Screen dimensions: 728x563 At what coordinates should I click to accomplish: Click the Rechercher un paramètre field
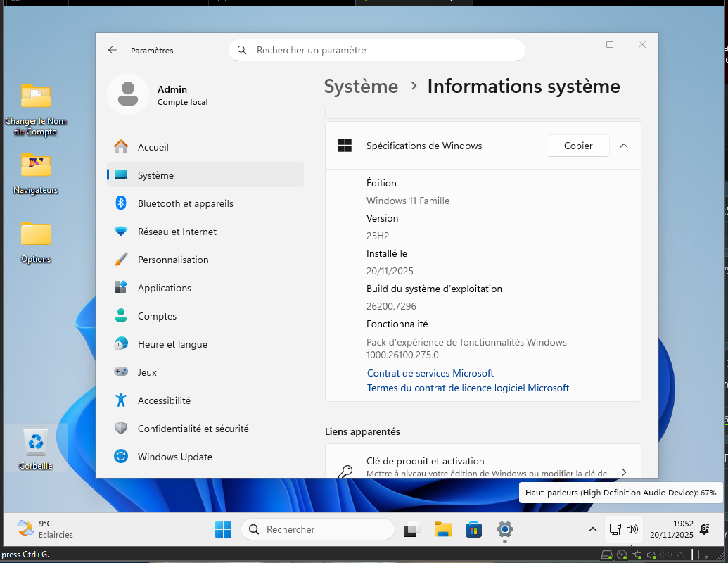(x=377, y=51)
